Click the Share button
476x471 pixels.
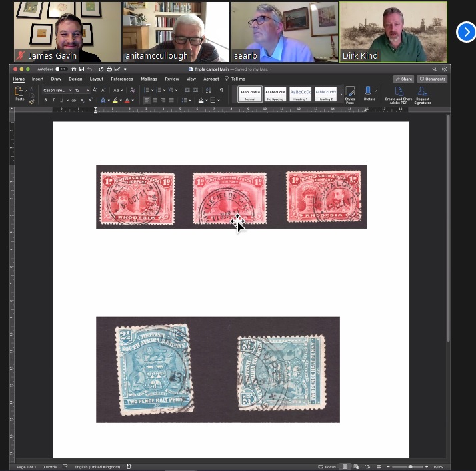coord(404,79)
